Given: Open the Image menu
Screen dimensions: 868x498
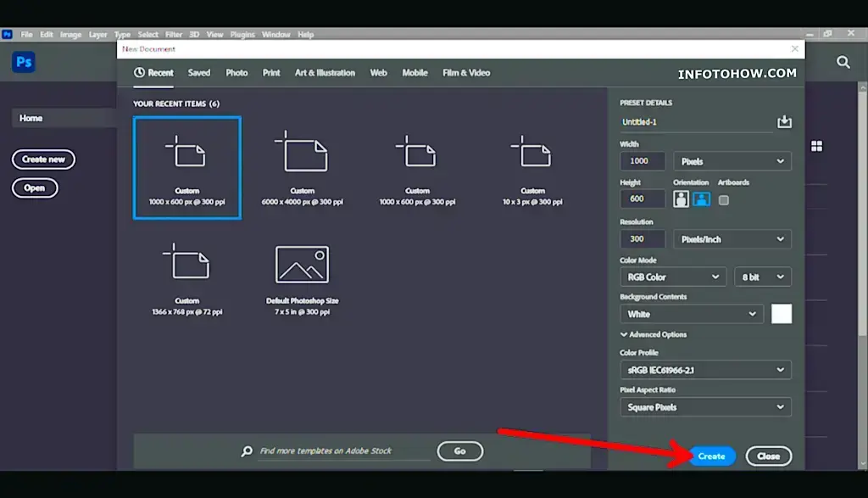Looking at the screenshot, I should click(x=70, y=34).
